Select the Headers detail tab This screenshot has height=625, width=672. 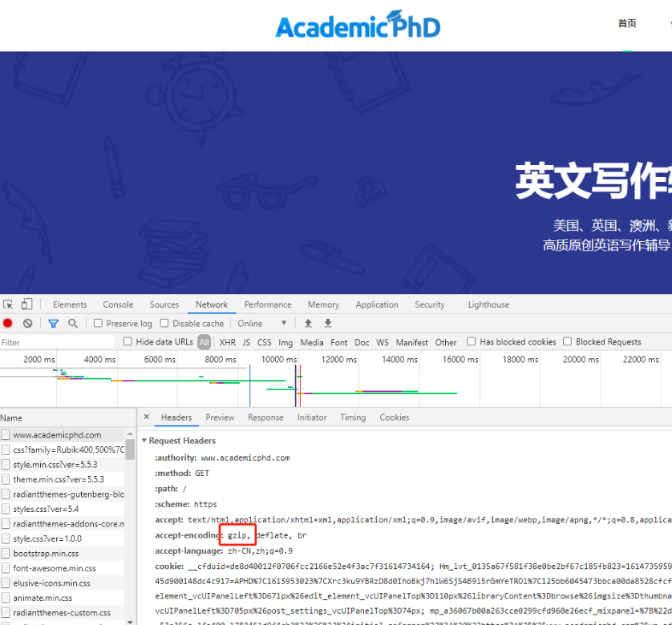pyautogui.click(x=176, y=417)
